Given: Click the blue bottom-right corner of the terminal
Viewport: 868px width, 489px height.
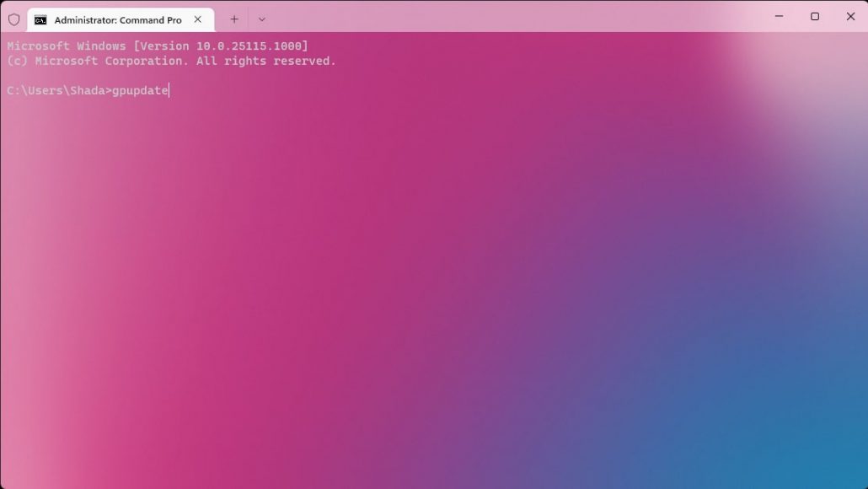Looking at the screenshot, I should (843, 468).
